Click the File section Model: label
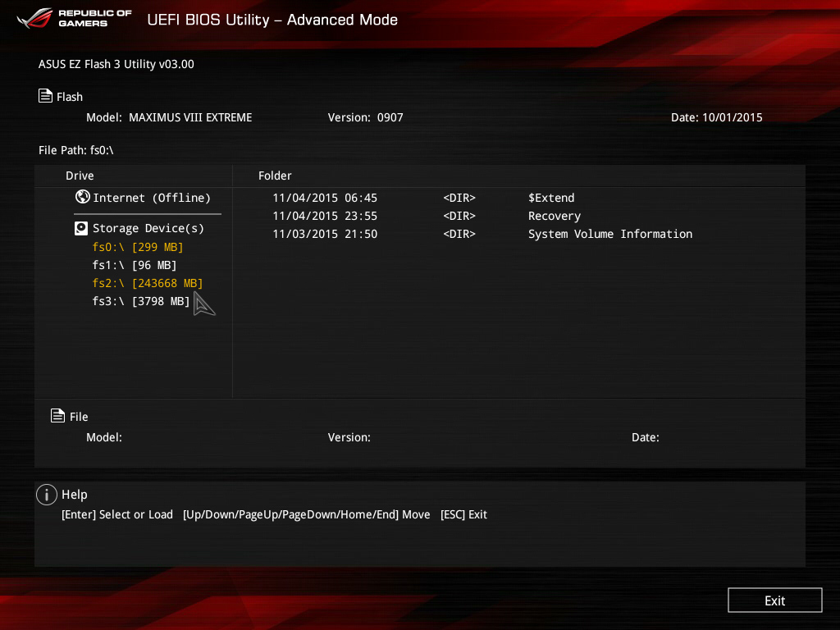 click(x=104, y=437)
